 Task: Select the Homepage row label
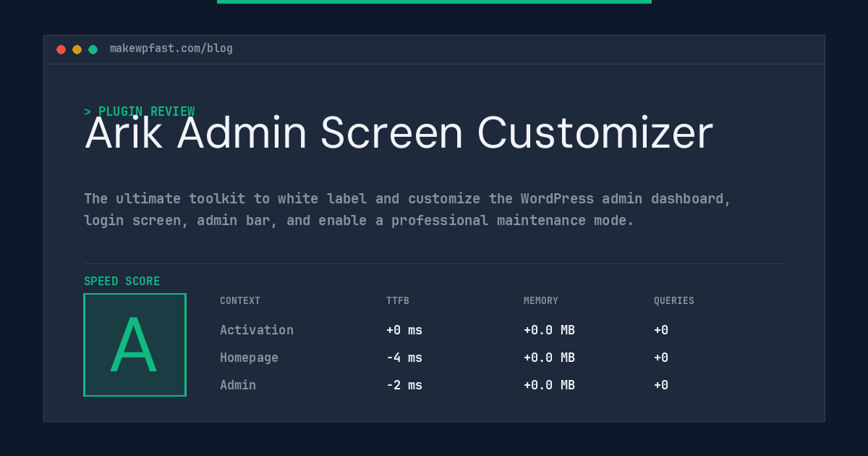[249, 358]
